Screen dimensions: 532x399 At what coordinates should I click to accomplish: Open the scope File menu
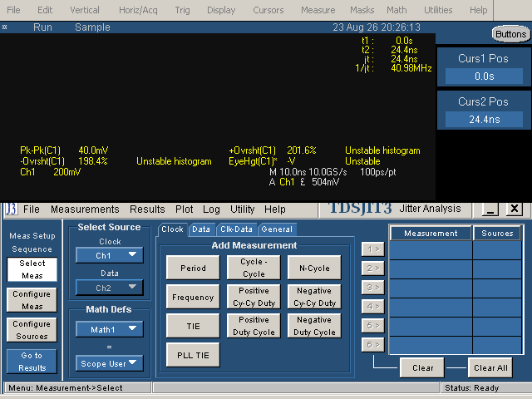click(x=13, y=10)
